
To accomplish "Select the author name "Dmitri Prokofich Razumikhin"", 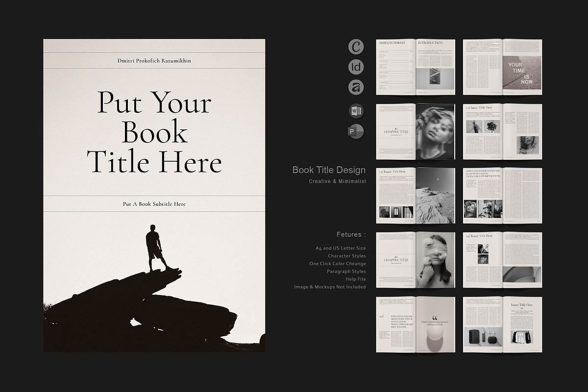I will (x=154, y=61).
